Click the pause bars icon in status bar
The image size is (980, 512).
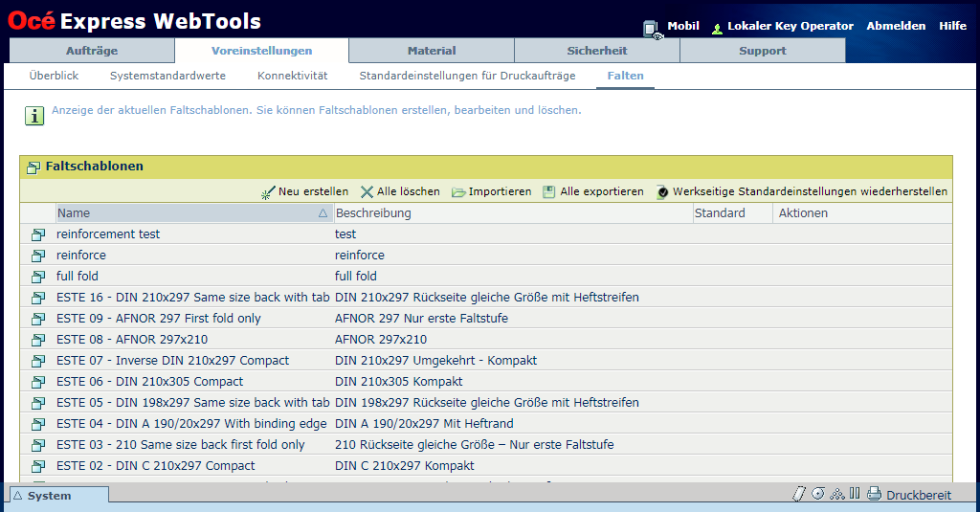point(855,494)
